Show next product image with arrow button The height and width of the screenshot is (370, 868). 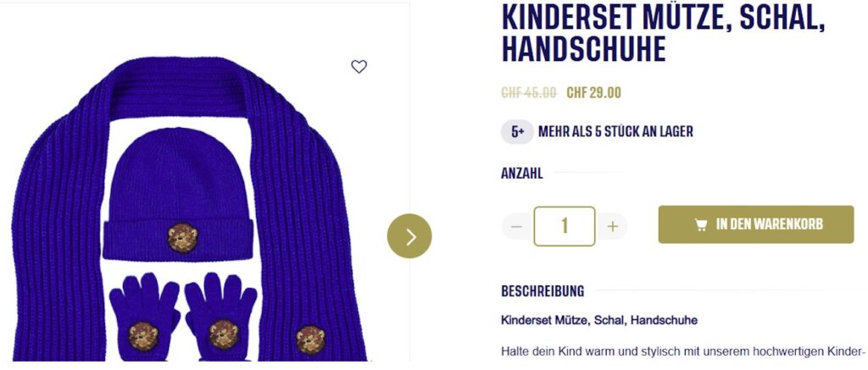pos(409,236)
